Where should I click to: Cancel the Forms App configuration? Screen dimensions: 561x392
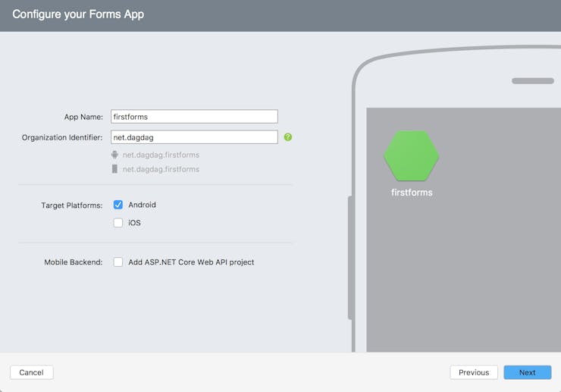point(32,372)
